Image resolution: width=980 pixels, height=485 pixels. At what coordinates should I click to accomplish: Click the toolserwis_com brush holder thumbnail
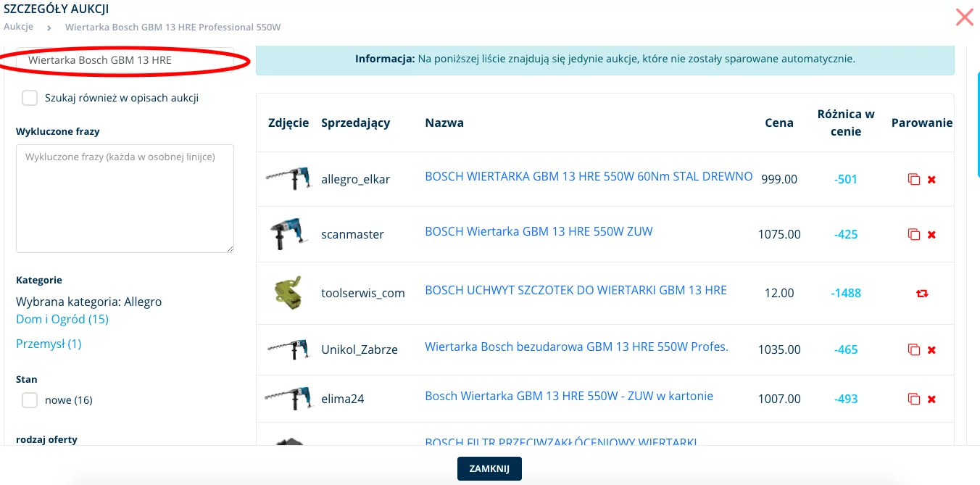coord(287,293)
